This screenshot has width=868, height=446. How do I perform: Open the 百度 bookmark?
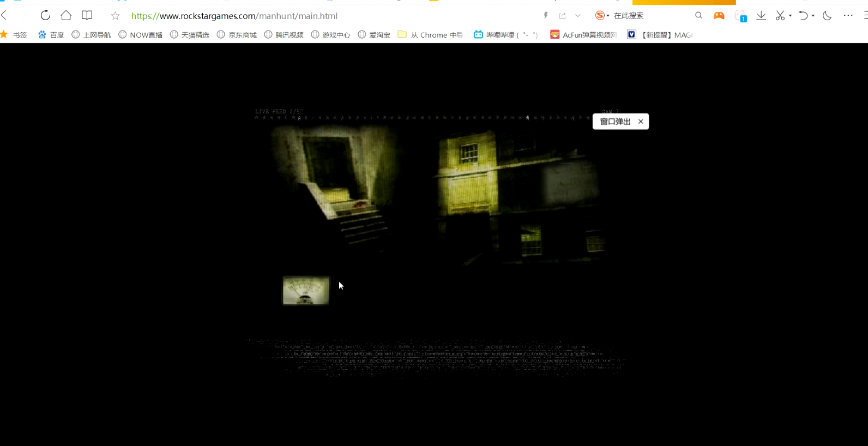pyautogui.click(x=51, y=35)
